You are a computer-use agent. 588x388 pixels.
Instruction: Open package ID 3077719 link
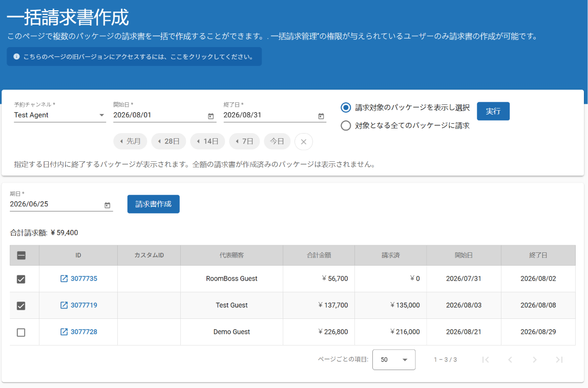[x=84, y=305]
